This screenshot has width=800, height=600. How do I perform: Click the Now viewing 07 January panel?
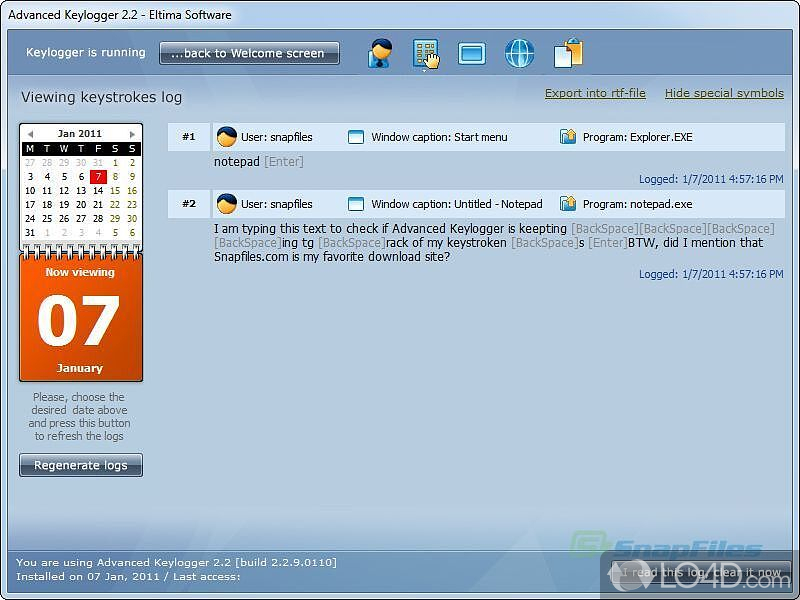[x=81, y=318]
